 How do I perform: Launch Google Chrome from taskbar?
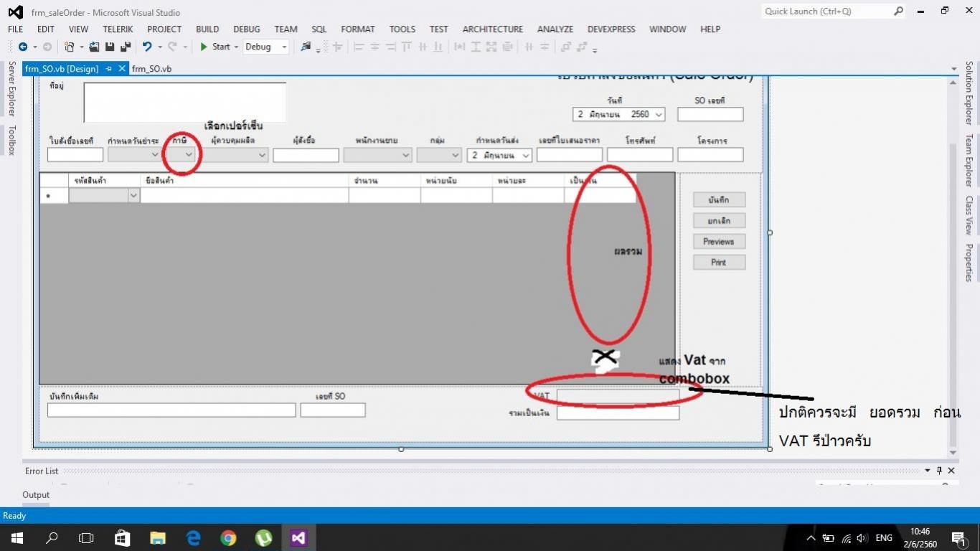tap(228, 537)
